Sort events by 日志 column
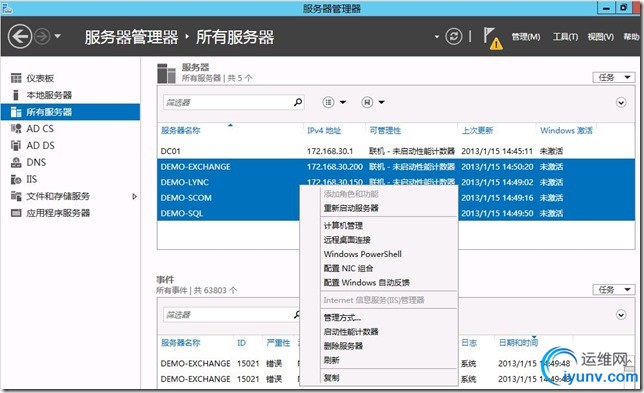Screen dimensions: 644x393 click(469, 343)
